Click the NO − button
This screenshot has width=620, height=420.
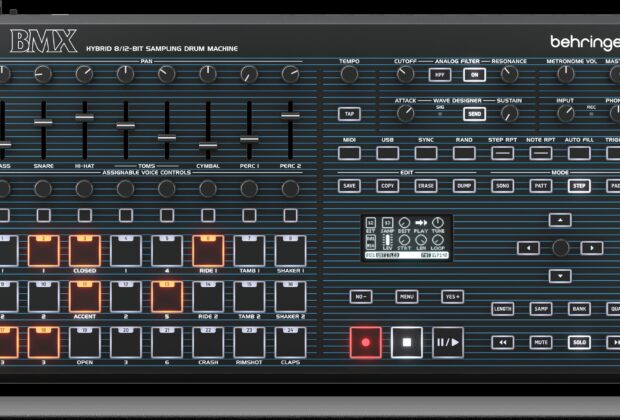(361, 297)
